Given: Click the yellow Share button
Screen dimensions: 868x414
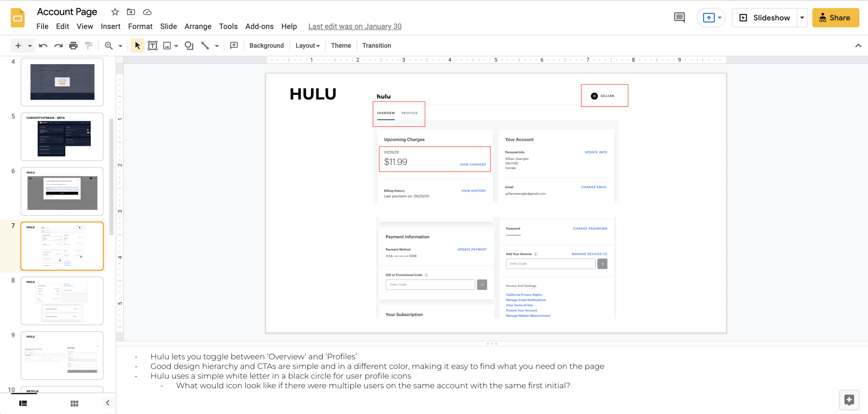Looking at the screenshot, I should [835, 18].
